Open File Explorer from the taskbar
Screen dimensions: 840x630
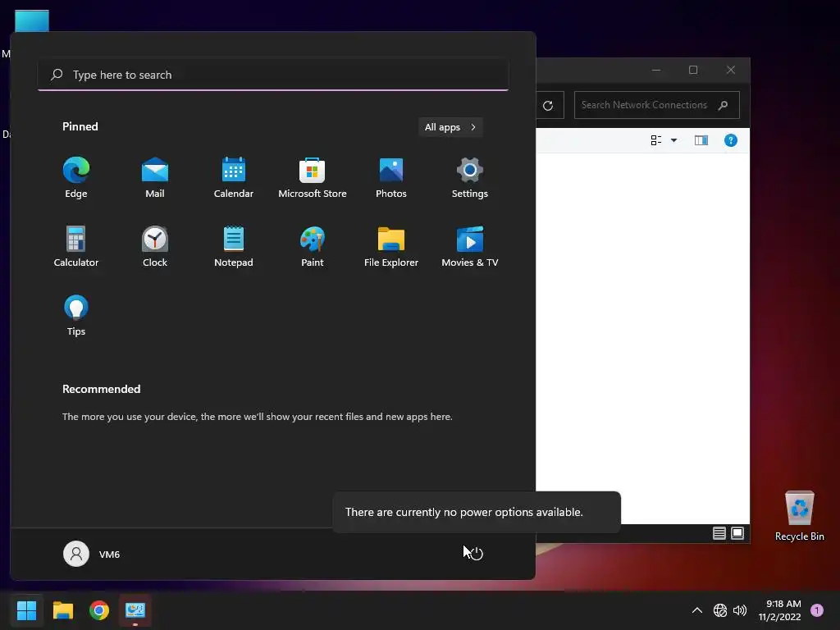[62, 610]
